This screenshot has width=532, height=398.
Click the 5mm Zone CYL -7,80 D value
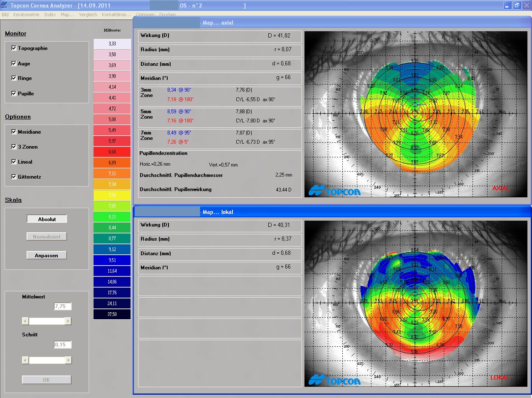click(255, 121)
